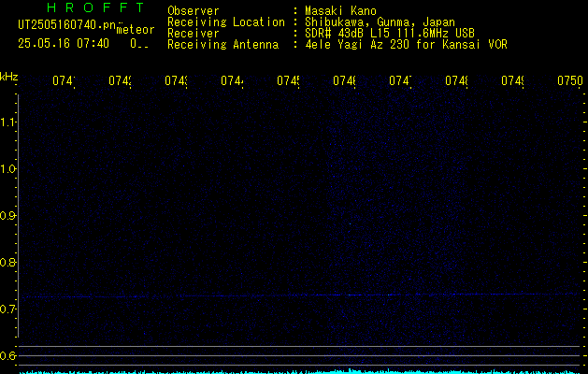Click the Receiver label
Screen dimensions: 588x374
194,34
